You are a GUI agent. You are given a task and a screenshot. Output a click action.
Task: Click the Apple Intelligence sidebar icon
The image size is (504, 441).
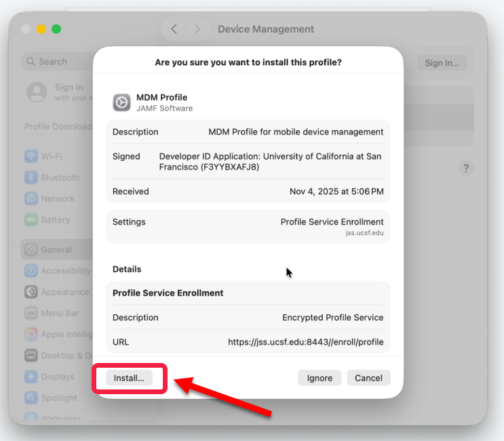[x=31, y=334]
